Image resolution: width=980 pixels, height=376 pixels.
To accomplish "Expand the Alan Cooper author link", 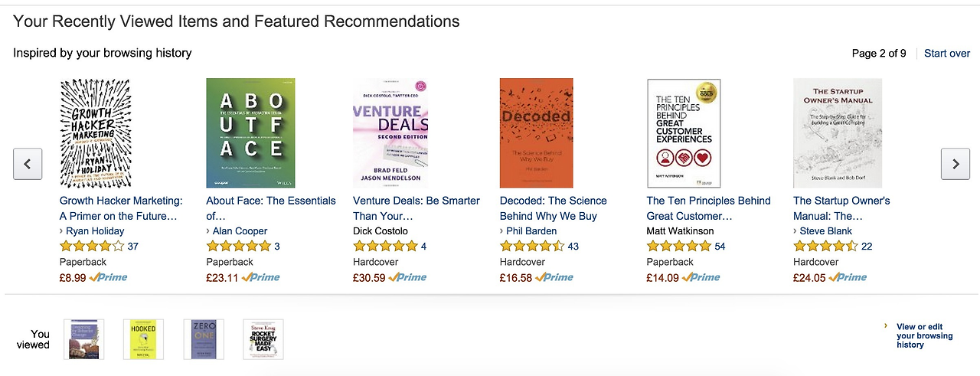I will [240, 231].
